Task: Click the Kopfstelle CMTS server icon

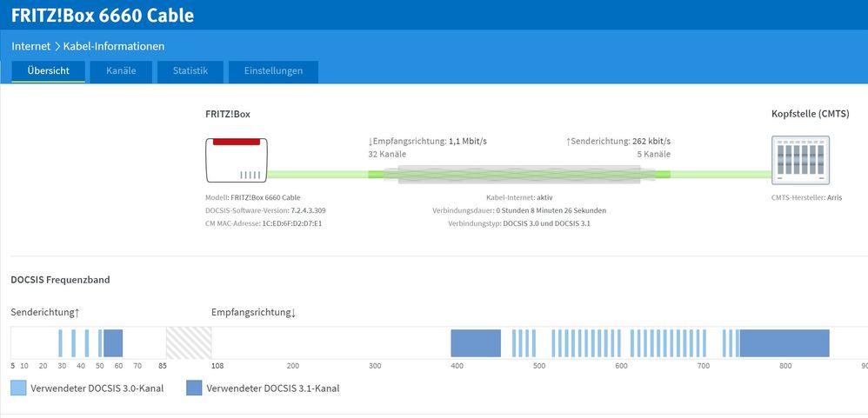Action: pyautogui.click(x=800, y=161)
